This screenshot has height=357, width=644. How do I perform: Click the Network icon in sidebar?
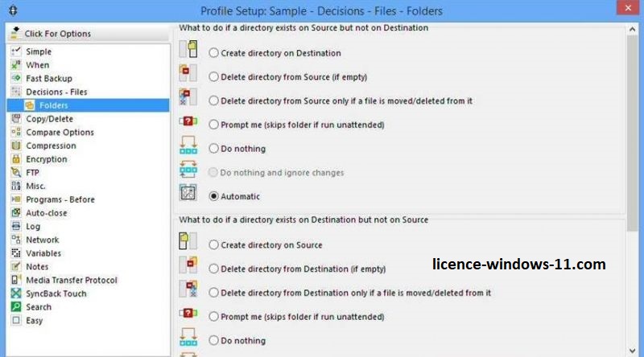tap(17, 240)
